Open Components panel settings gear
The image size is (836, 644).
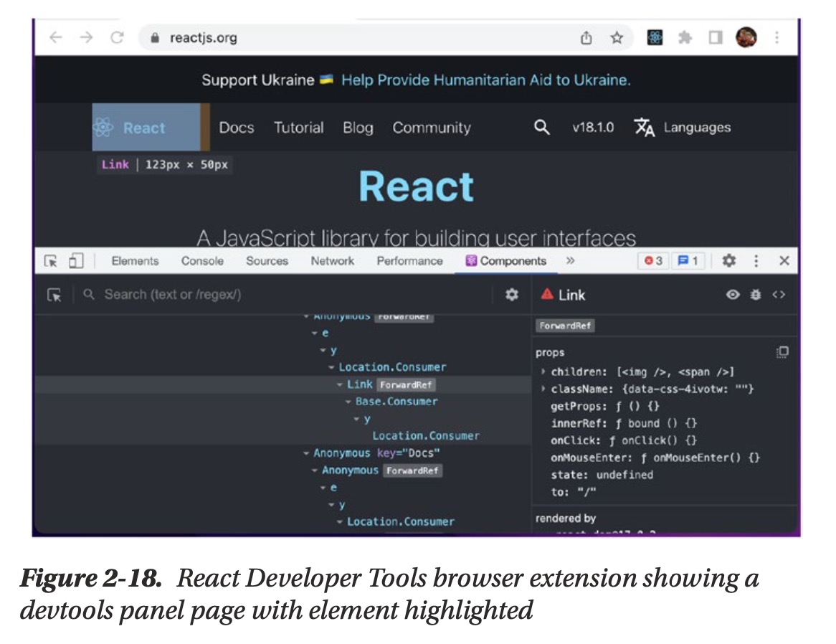[x=511, y=295]
